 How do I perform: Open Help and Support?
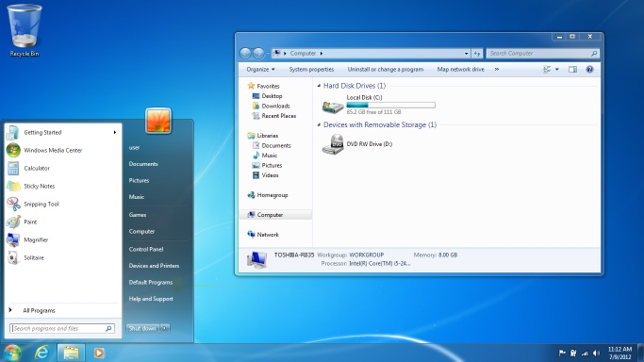(x=151, y=299)
